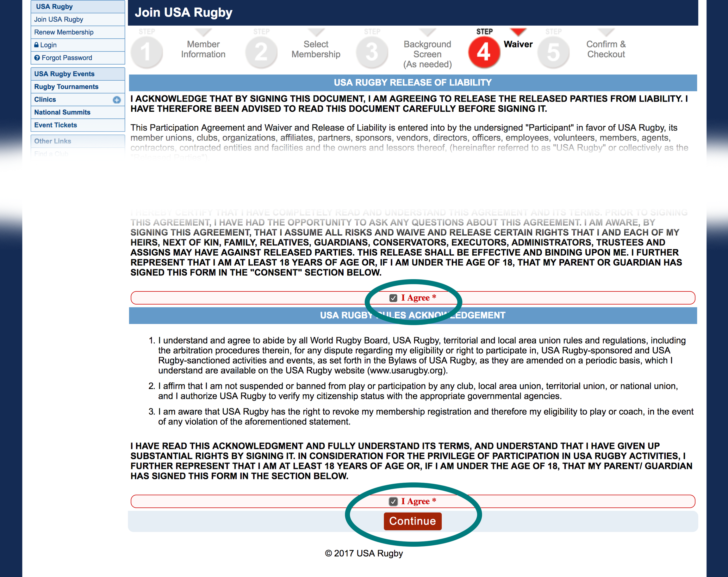Open Event Tickets in the sidebar
The height and width of the screenshot is (577, 728).
(x=78, y=125)
